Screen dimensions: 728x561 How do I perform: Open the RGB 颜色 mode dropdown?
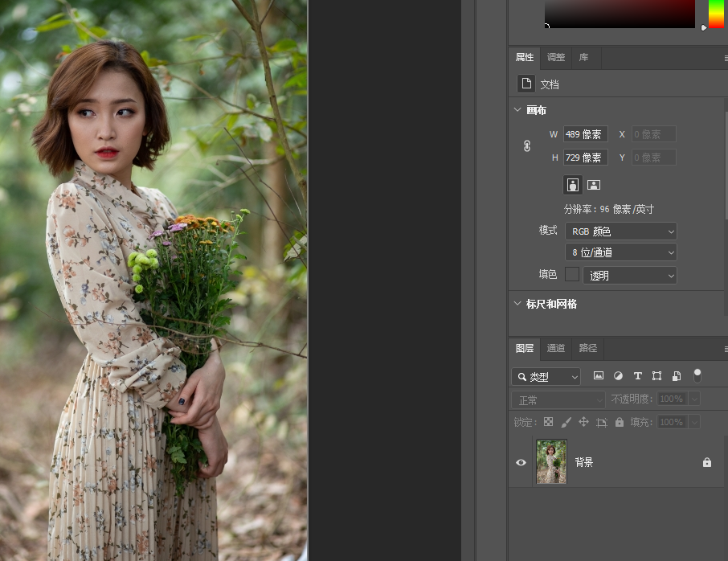[621, 231]
